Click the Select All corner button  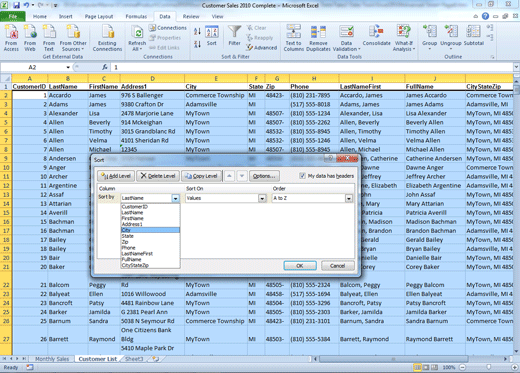pos(6,78)
